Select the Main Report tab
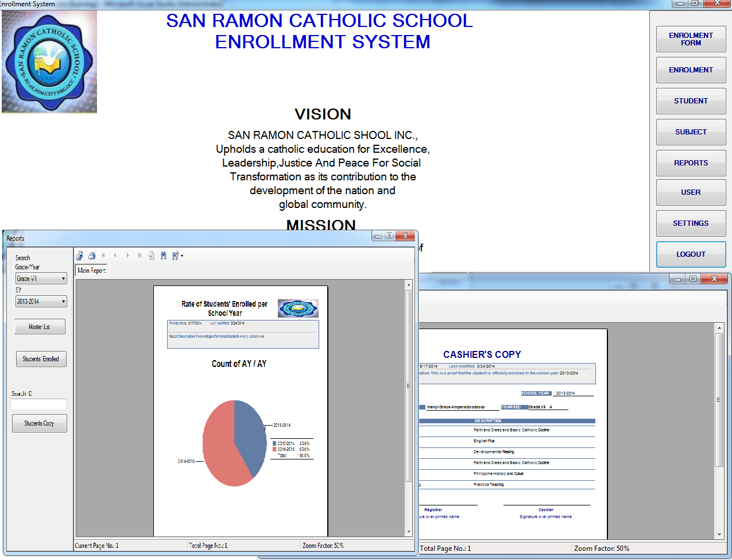The width and height of the screenshot is (732, 560). tap(92, 271)
